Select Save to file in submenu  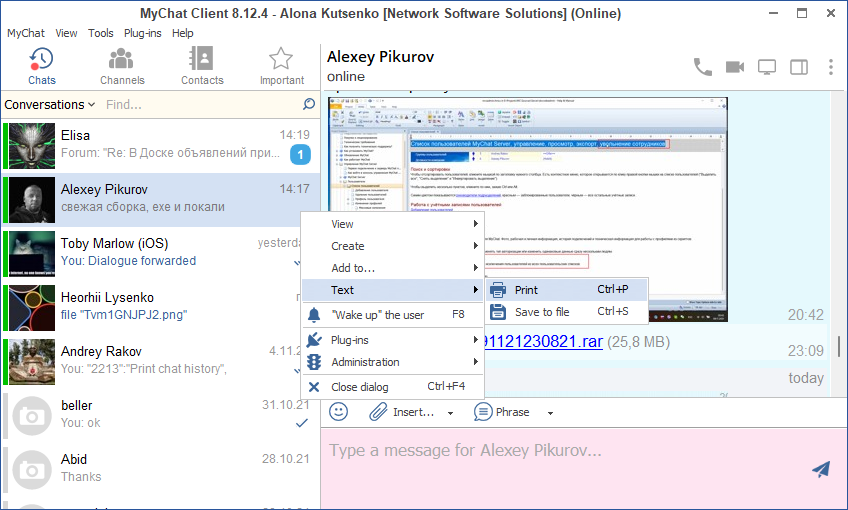(x=542, y=312)
